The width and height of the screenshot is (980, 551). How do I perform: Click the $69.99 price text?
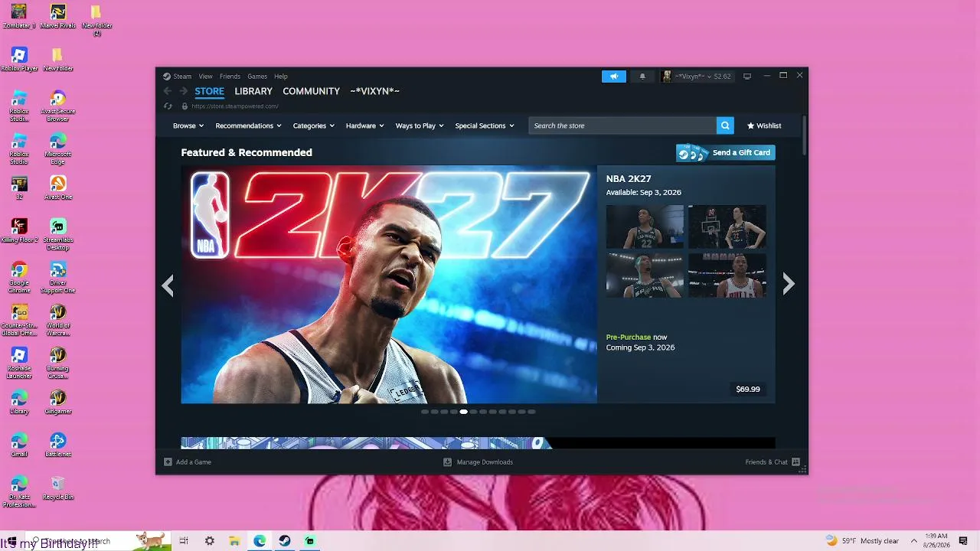coord(748,390)
